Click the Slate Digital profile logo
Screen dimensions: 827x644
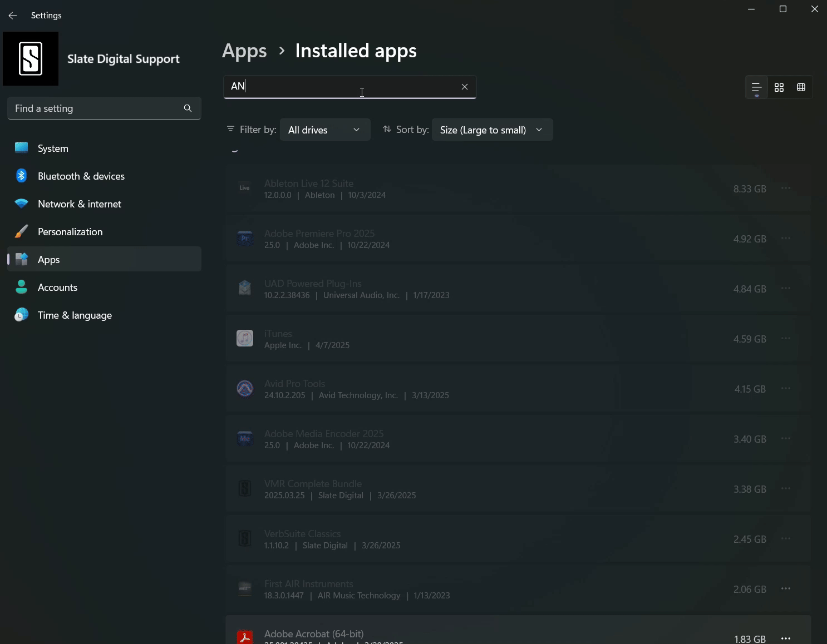point(31,59)
